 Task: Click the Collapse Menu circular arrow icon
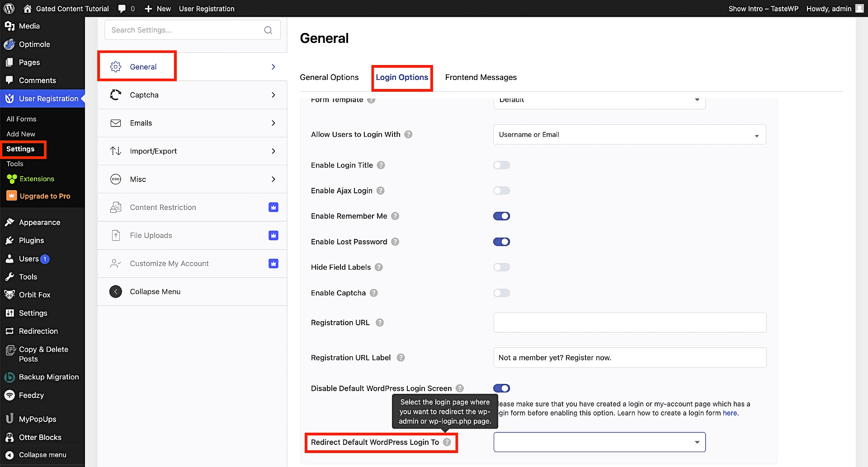(x=116, y=291)
